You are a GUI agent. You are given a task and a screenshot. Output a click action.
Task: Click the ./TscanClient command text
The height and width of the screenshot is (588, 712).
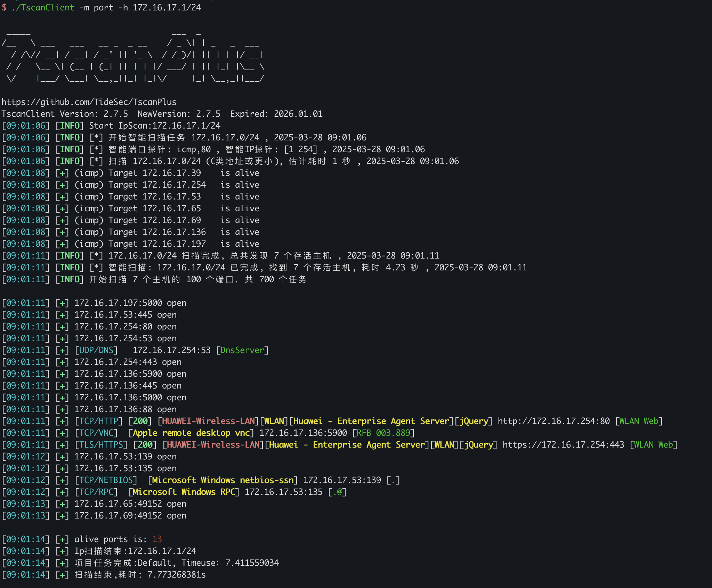pyautogui.click(x=43, y=8)
